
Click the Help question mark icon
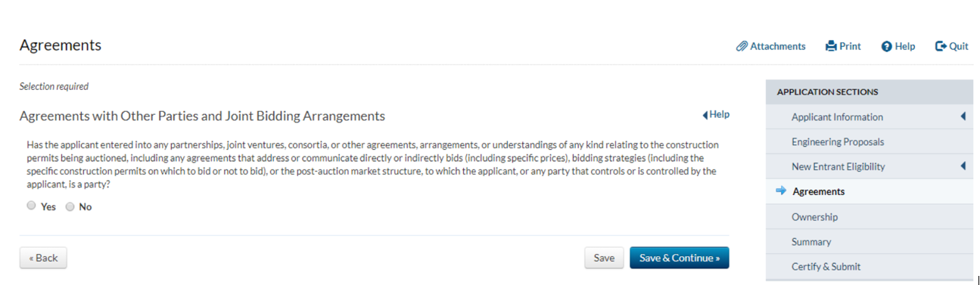coord(887,47)
